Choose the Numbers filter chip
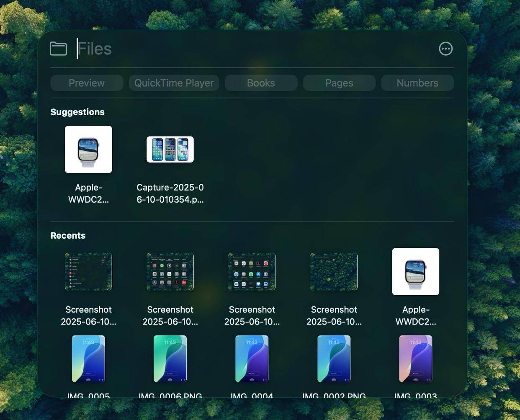520x420 pixels. click(x=417, y=83)
